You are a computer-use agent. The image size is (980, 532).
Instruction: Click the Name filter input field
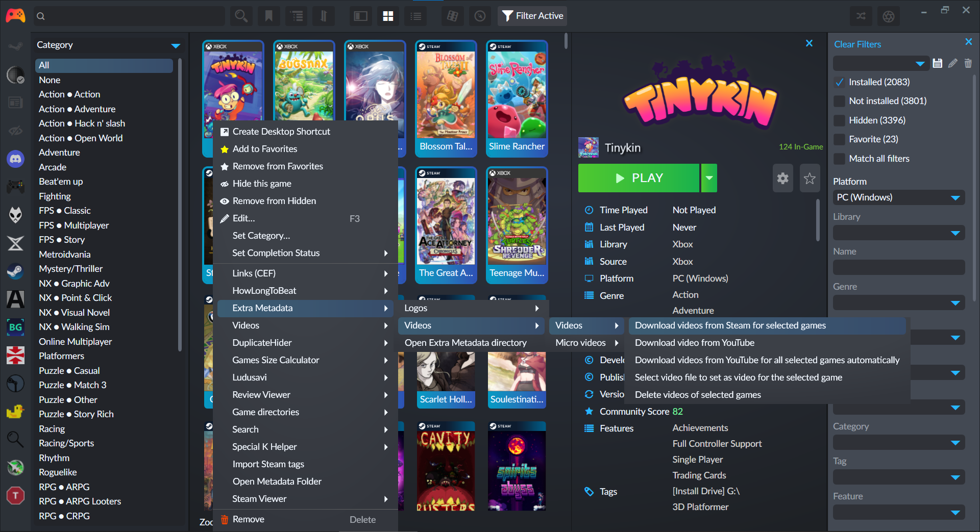[x=899, y=267]
